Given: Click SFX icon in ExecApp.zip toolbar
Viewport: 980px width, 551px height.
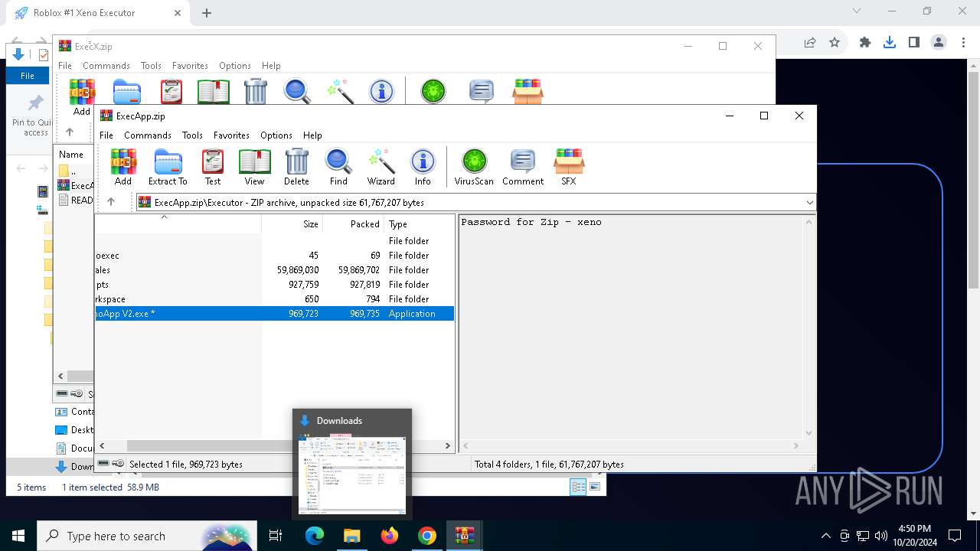Looking at the screenshot, I should coord(569,167).
